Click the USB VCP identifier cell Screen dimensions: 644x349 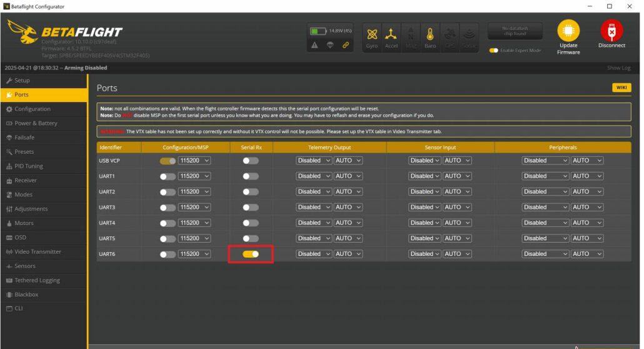[x=109, y=161]
